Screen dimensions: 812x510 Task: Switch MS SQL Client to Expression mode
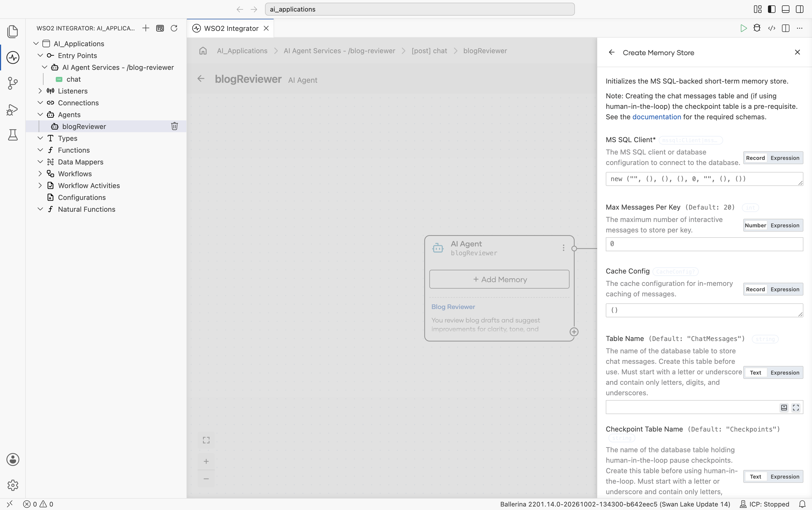tap(785, 158)
